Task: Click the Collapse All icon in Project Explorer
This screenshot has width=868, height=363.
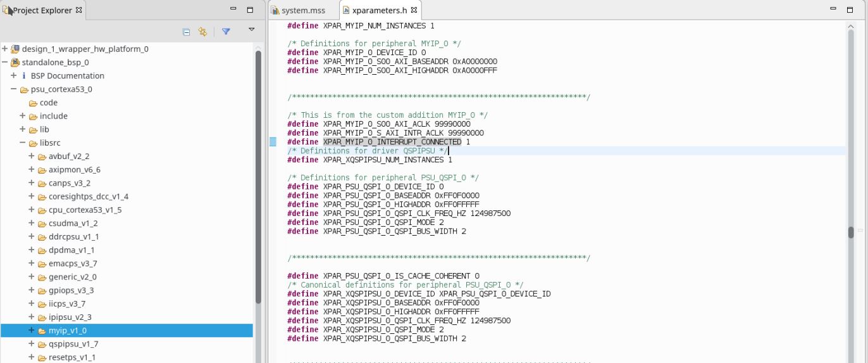Action: pyautogui.click(x=186, y=32)
